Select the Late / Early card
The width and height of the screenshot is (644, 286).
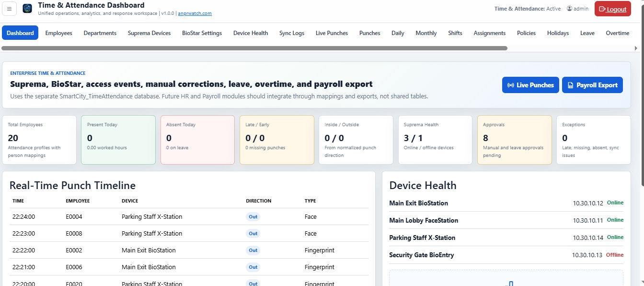277,140
